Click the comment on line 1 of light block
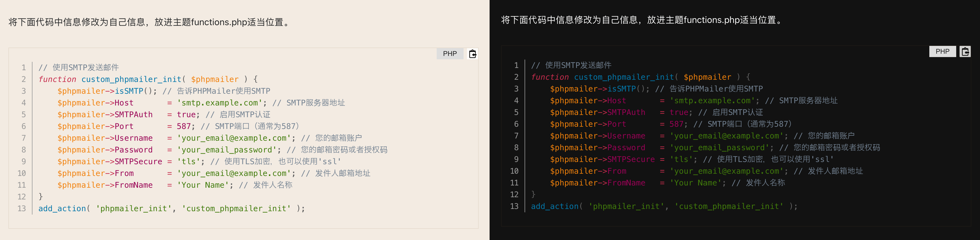Image resolution: width=980 pixels, height=240 pixels. click(79, 67)
